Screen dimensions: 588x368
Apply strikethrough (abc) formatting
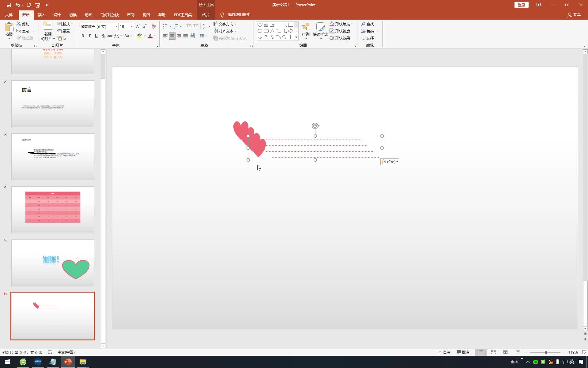110,36
